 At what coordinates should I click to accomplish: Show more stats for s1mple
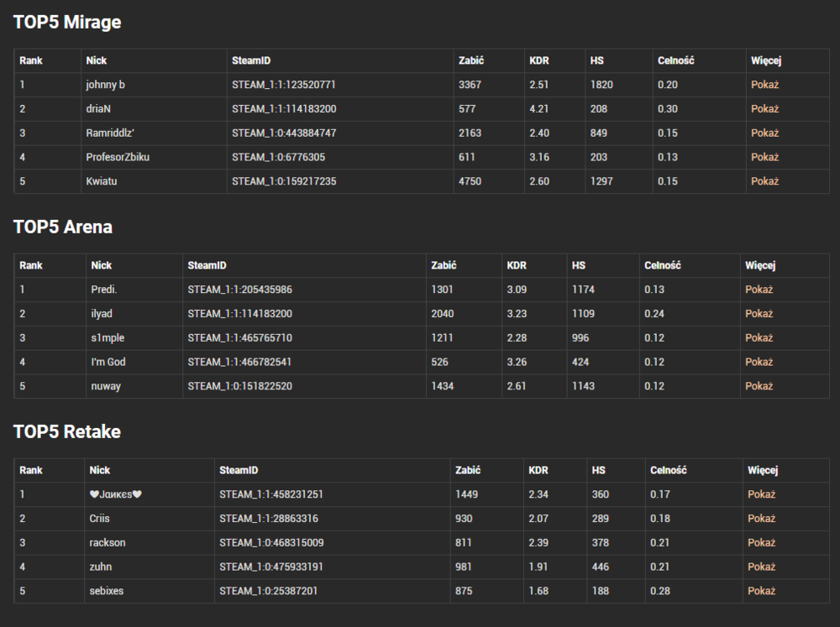coord(759,338)
